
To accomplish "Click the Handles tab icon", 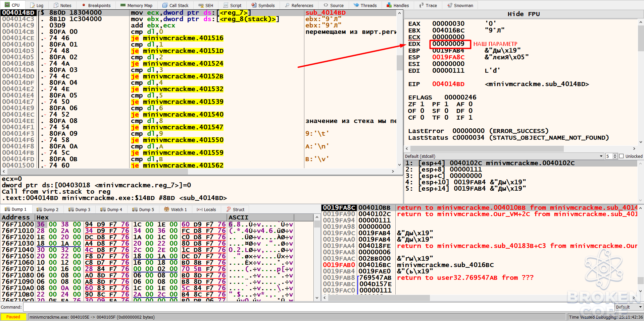I will 389,5.
